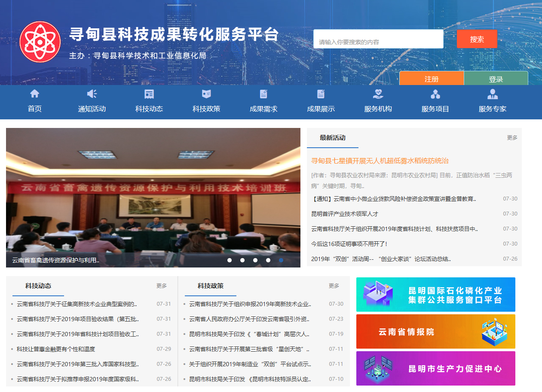The height and width of the screenshot is (392, 542).
Task: Open the 服务机构 heart-hand icon
Action: (378, 94)
